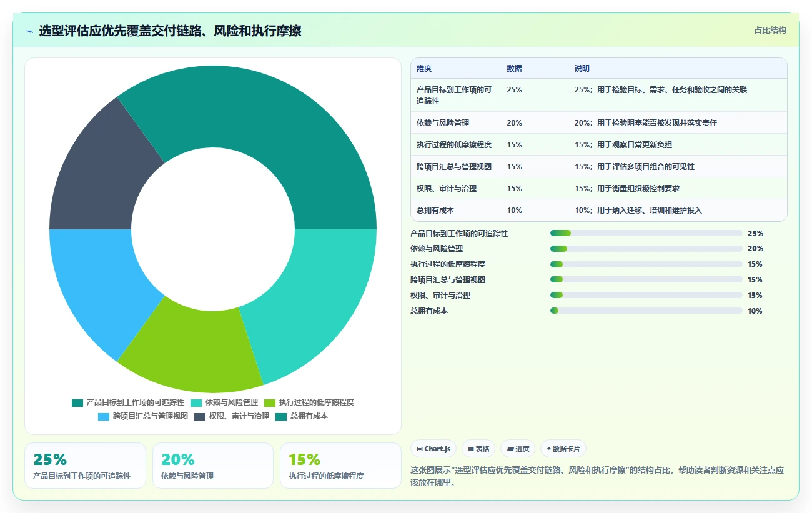Toggle legend swatch for 依赖与风险管理
The width and height of the screenshot is (812, 513).
(196, 403)
